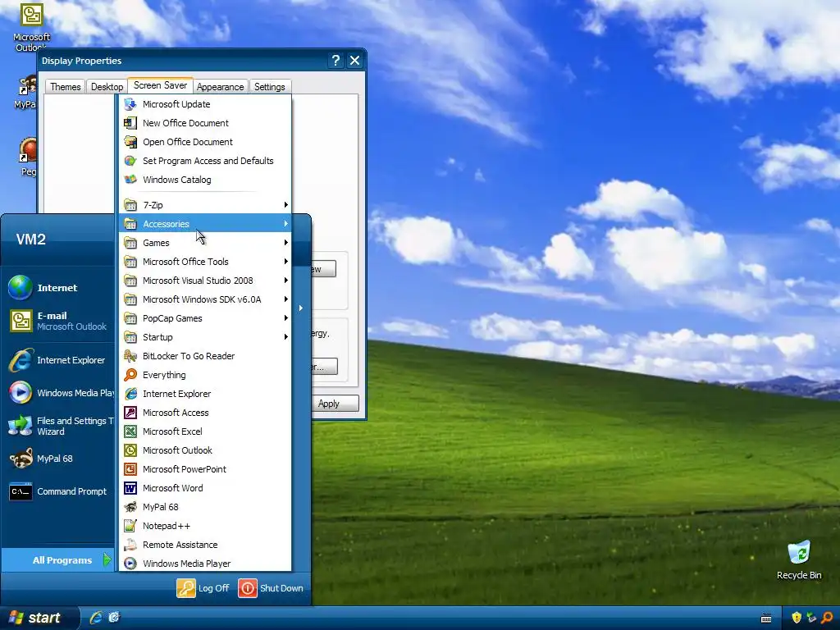Screen dimensions: 840x630
Task: Click the New Office Document icon
Action: point(130,123)
